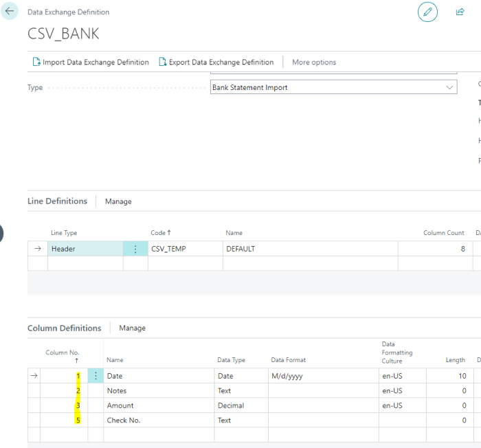Click the share icon
This screenshot has width=481, height=448.
pos(460,12)
